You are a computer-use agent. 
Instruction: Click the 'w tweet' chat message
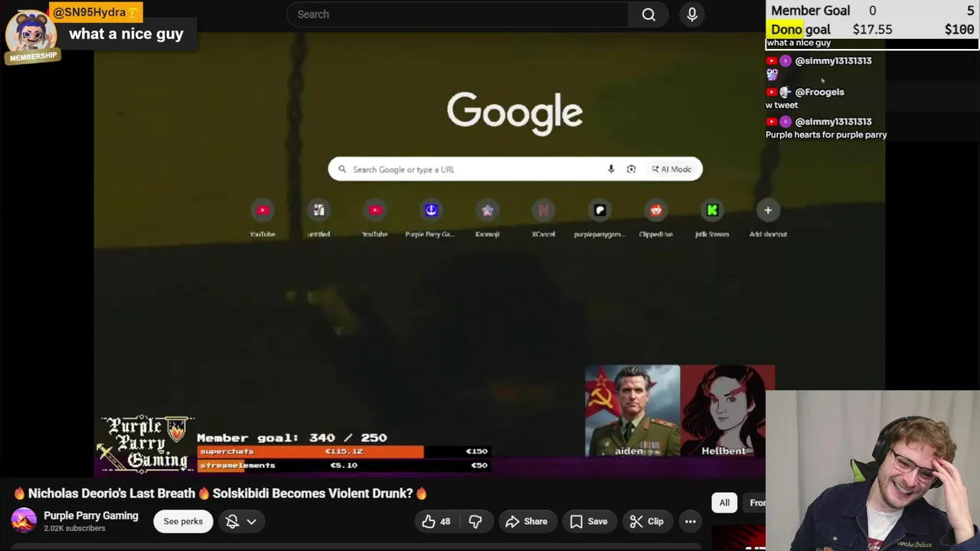[x=782, y=105]
